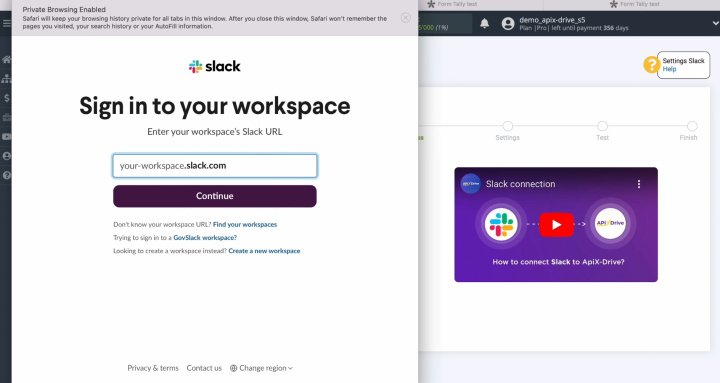The height and width of the screenshot is (383, 720).
Task: Click the dollar sign billing sidebar icon
Action: pos(6,98)
